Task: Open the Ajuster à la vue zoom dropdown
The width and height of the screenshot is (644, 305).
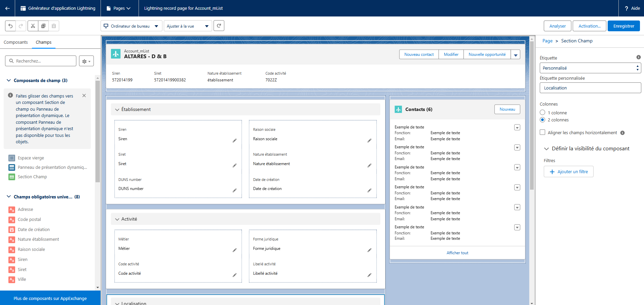Action: click(188, 26)
